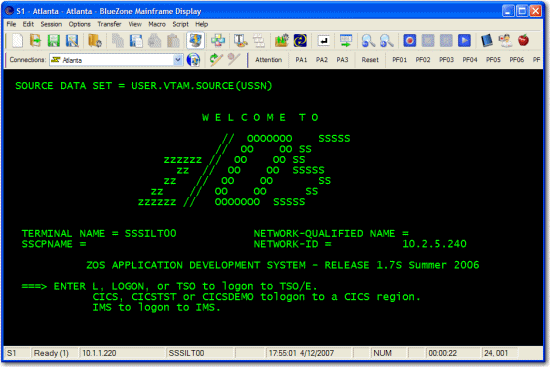Screen dimensions: 550x367
Task: Open the File menu
Action: click(x=11, y=24)
